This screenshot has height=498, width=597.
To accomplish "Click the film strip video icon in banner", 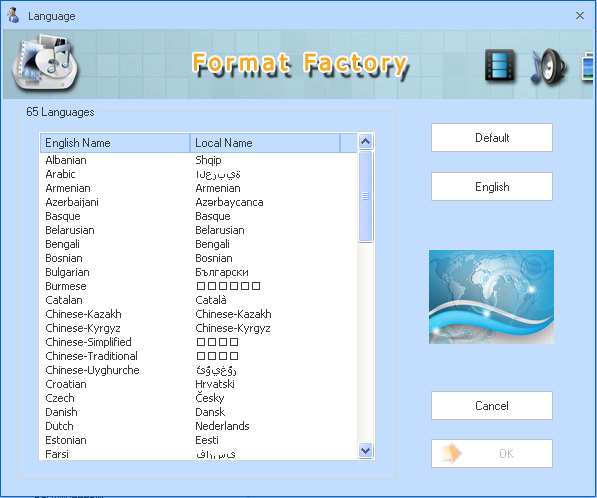I will coord(500,65).
